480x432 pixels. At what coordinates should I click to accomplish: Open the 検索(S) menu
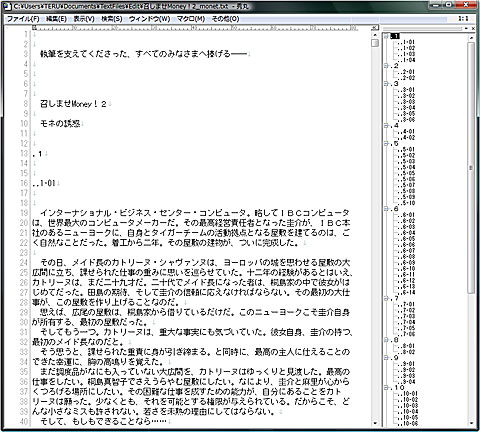click(x=112, y=19)
